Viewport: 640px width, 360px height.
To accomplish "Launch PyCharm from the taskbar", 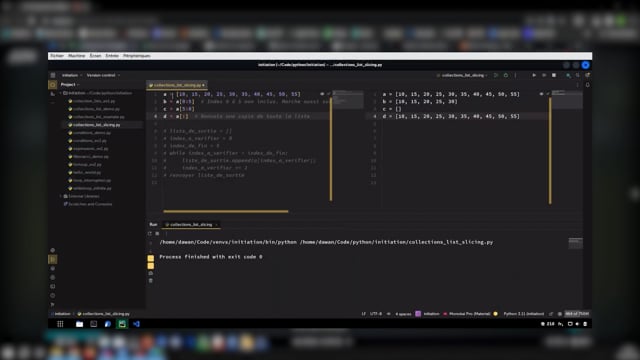I will point(122,324).
